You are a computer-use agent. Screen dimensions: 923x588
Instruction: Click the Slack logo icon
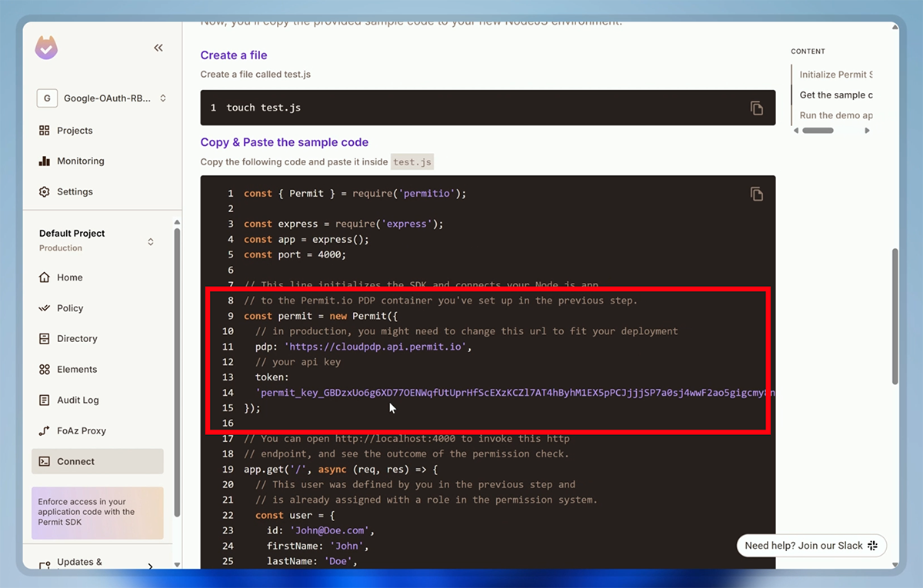tap(873, 546)
